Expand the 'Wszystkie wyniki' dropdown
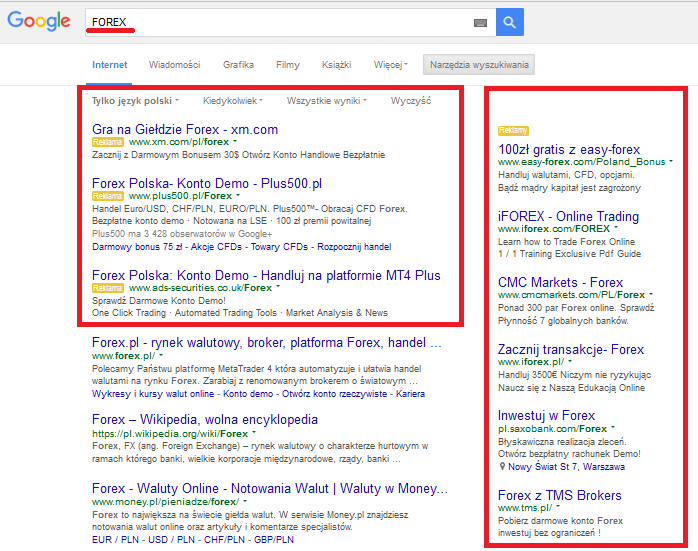The image size is (698, 551). pos(326,101)
